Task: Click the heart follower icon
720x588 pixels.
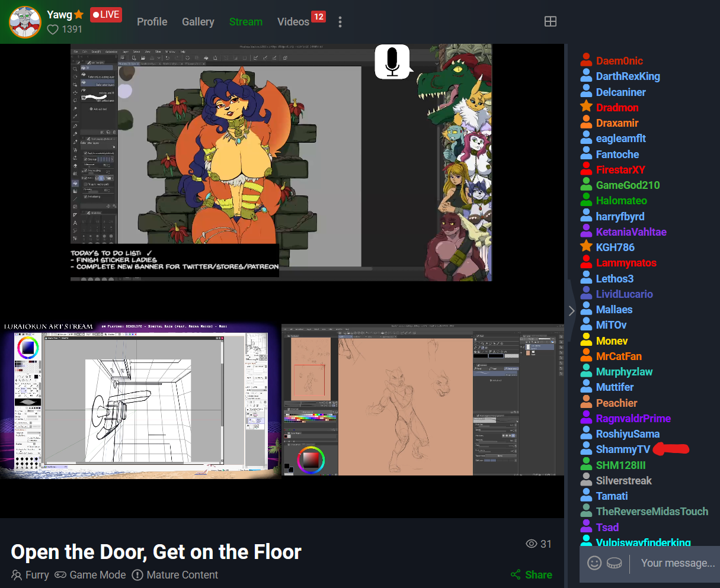Action: tap(53, 29)
